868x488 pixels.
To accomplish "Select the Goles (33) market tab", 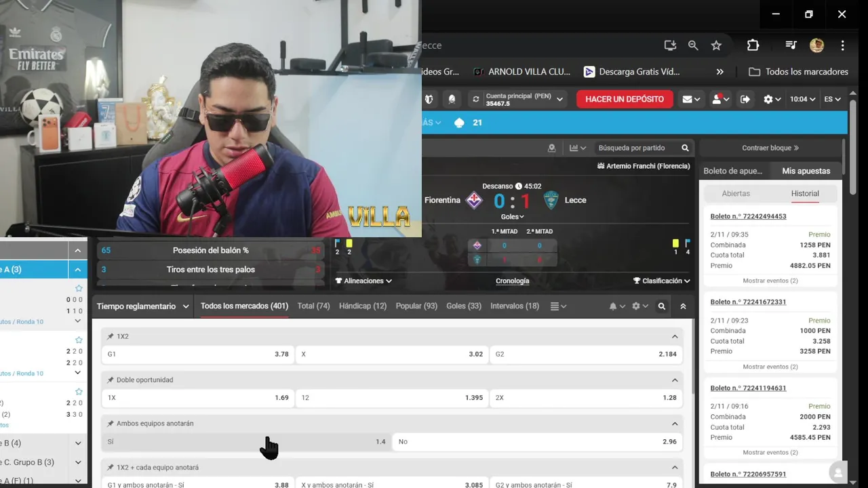I will tap(464, 306).
